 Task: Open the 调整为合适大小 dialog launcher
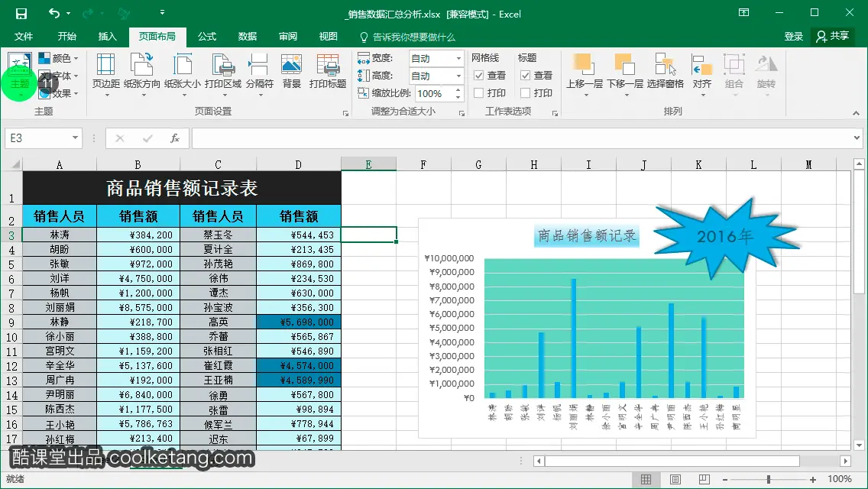[x=462, y=114]
